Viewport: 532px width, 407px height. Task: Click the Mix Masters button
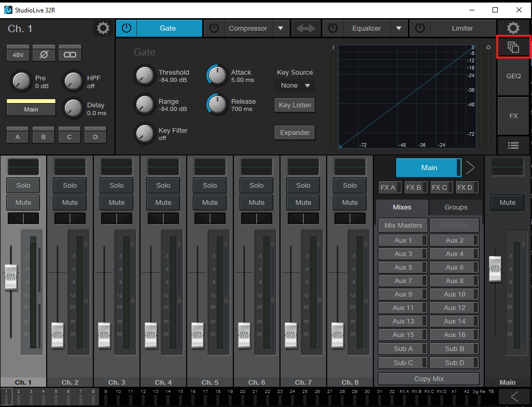[403, 225]
